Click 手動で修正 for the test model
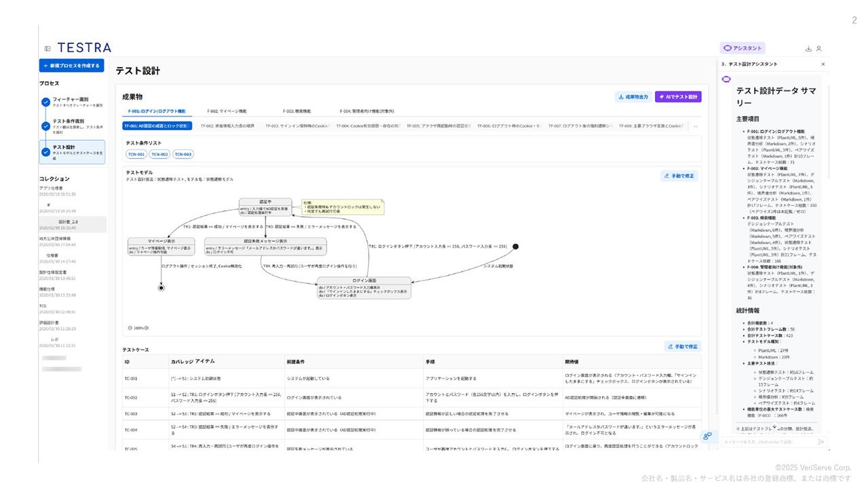Viewport: 868px width, 488px height. click(x=679, y=176)
